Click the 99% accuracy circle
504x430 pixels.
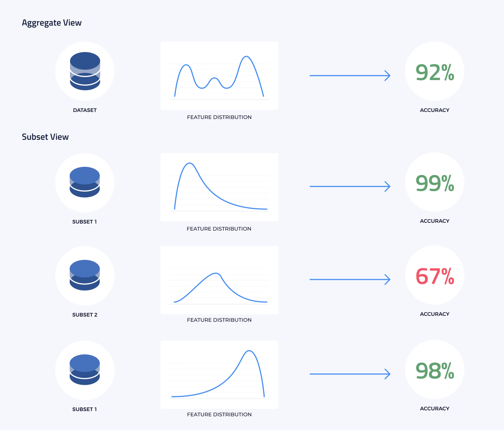tap(435, 182)
